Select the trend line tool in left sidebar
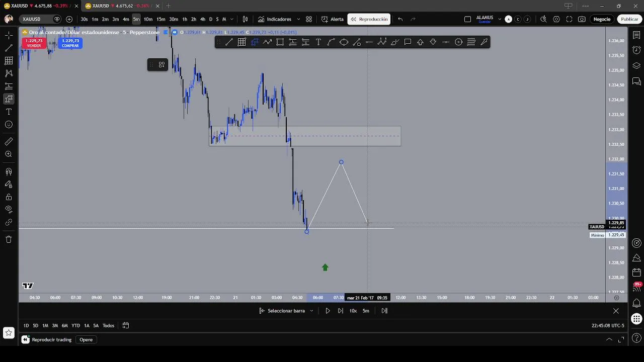Viewport: 644px width, 362px height. point(9,48)
